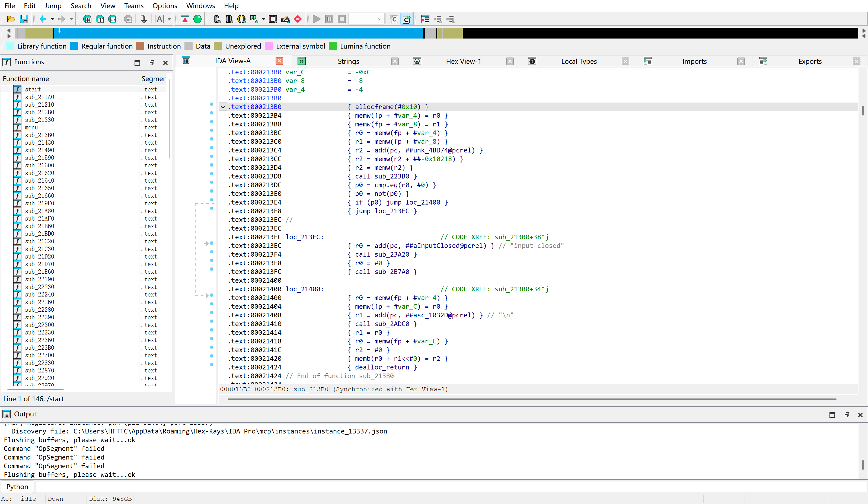Image resolution: width=868 pixels, height=504 pixels.
Task: Open a file with the folder icon
Action: click(11, 19)
